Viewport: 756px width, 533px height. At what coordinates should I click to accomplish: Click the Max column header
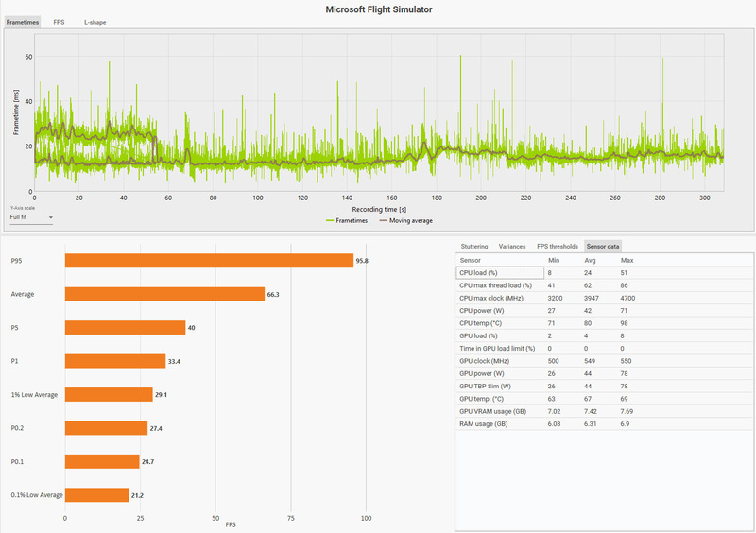click(627, 260)
